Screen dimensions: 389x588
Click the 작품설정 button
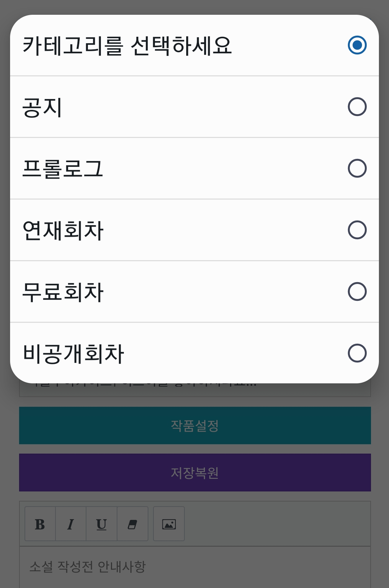point(195,426)
